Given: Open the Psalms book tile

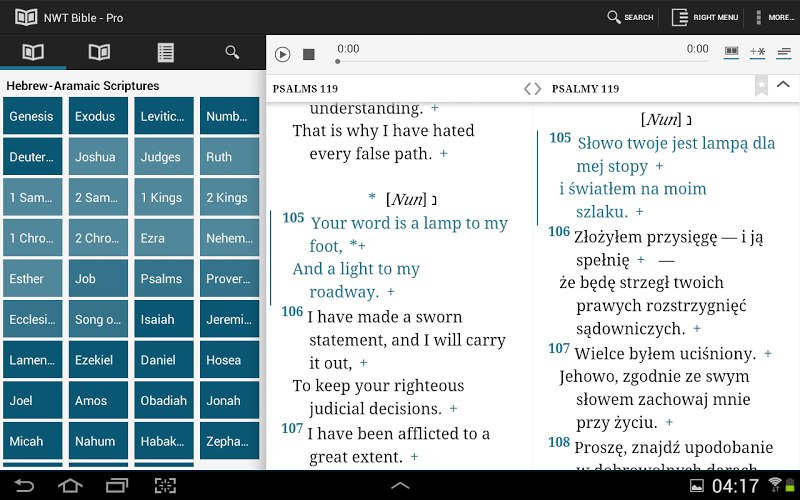Looking at the screenshot, I should tap(164, 279).
